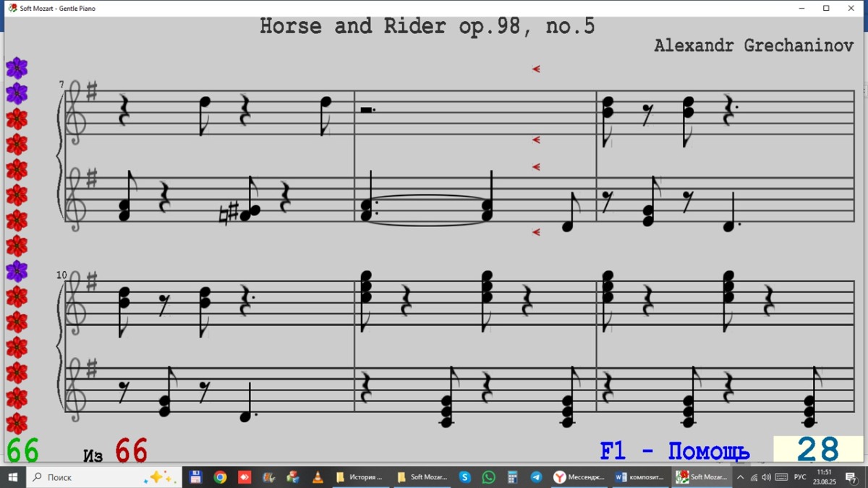
Task: Launch VLC media player from taskbar
Action: 318,477
